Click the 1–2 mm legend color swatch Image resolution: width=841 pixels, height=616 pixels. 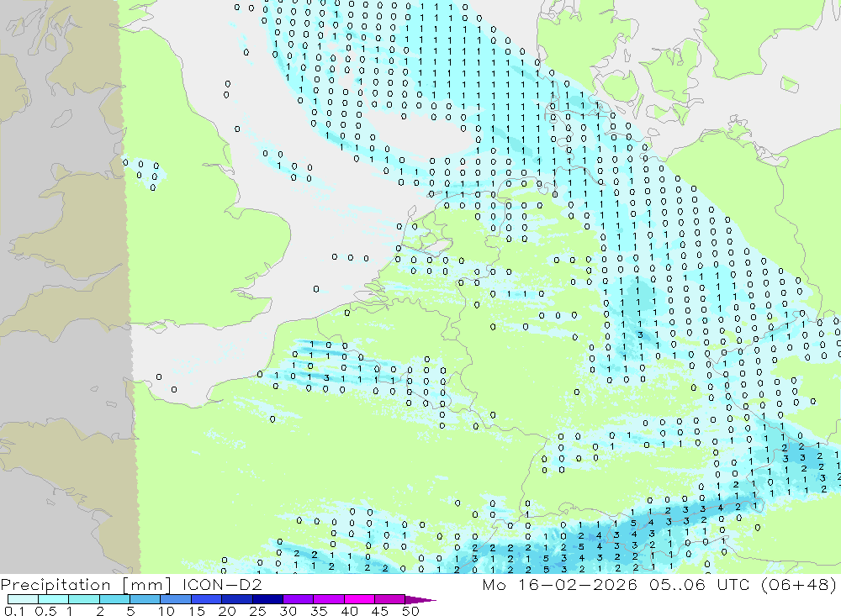point(83,599)
